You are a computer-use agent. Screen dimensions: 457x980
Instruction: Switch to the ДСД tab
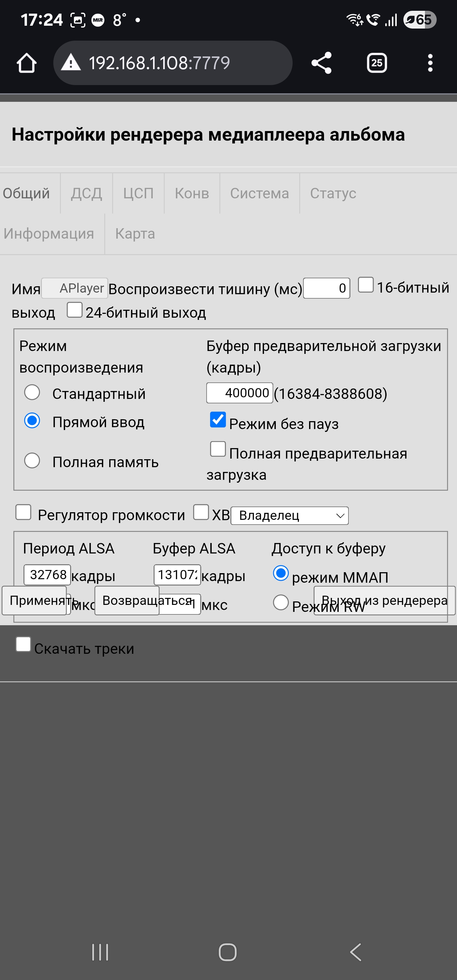point(86,193)
